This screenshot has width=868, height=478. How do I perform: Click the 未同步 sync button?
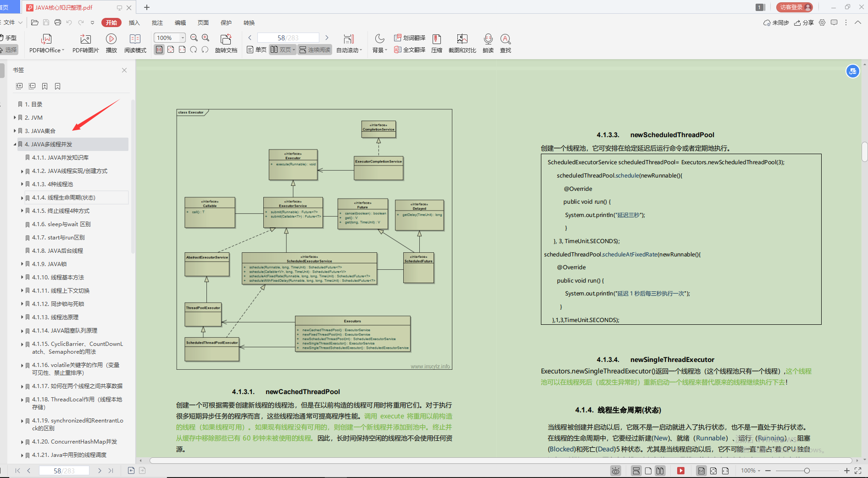(776, 22)
